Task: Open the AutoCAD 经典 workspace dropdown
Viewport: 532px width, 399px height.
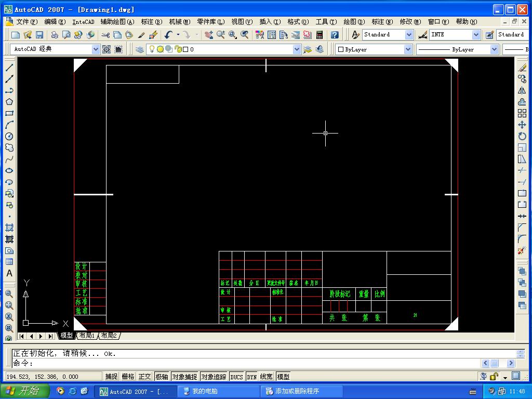Action: (96, 49)
